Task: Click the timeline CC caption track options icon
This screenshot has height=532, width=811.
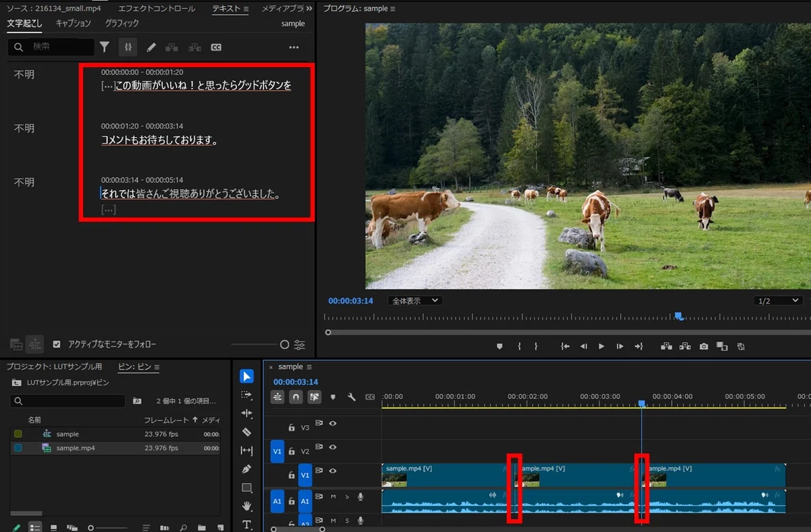Action: [x=370, y=397]
